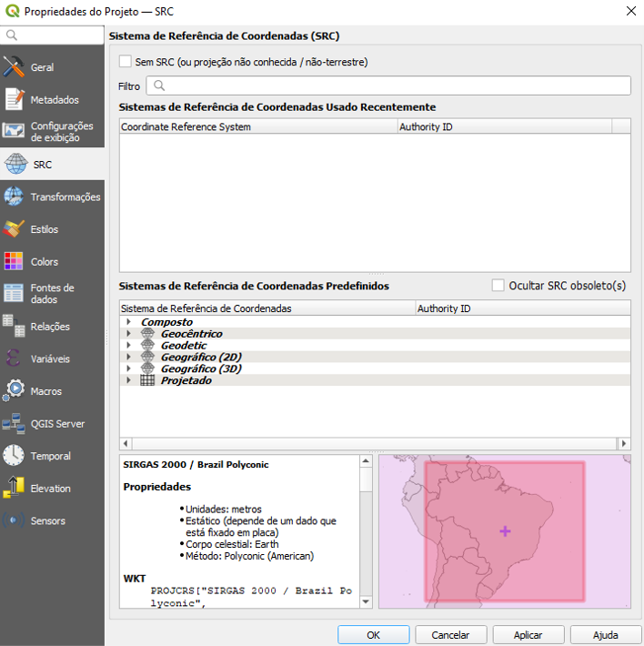The image size is (644, 646).
Task: Click the Estilos brush icon
Action: coord(15,229)
